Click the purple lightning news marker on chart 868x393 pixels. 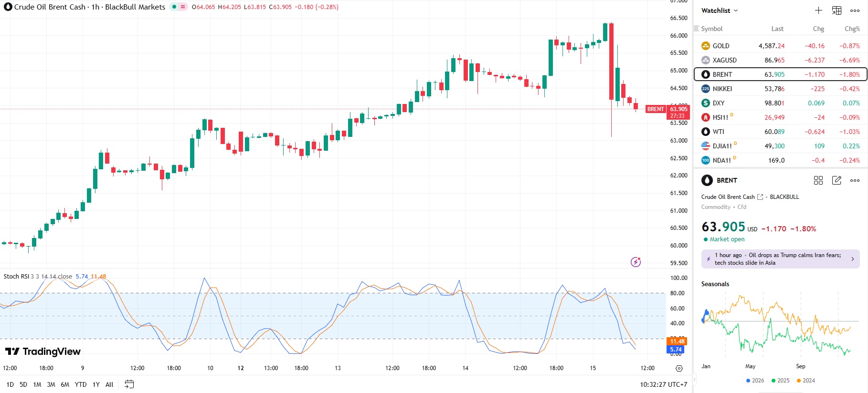pyautogui.click(x=635, y=262)
